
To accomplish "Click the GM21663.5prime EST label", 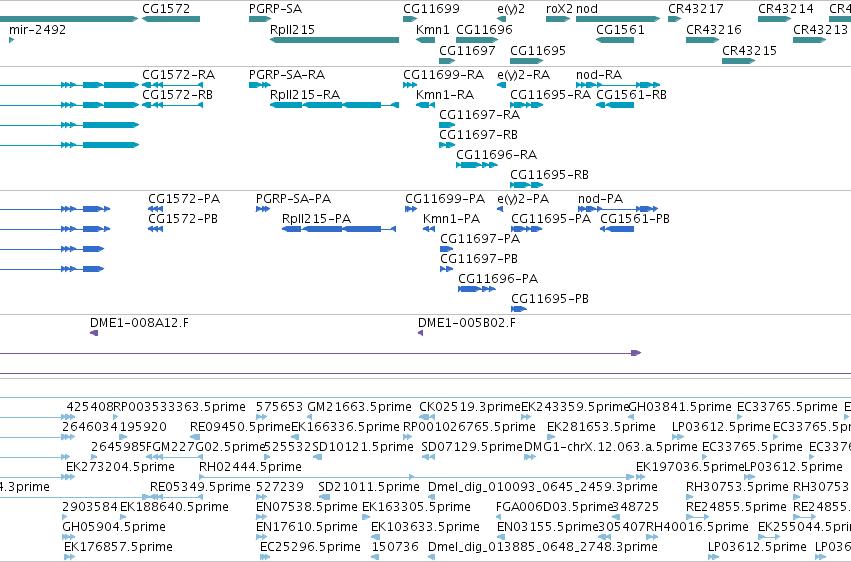I will [359, 406].
